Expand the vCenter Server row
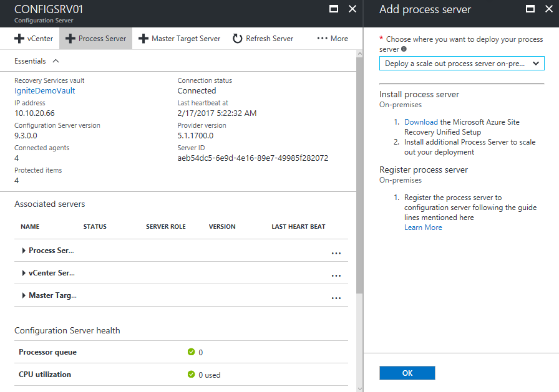 point(24,273)
